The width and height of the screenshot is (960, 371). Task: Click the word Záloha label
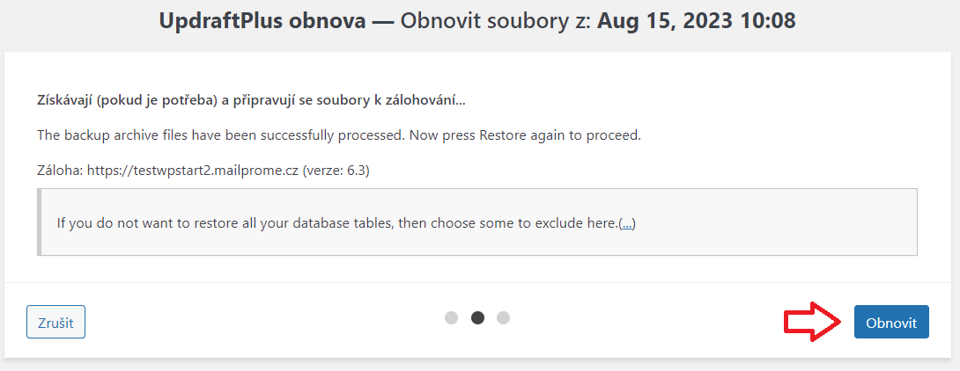pos(60,170)
